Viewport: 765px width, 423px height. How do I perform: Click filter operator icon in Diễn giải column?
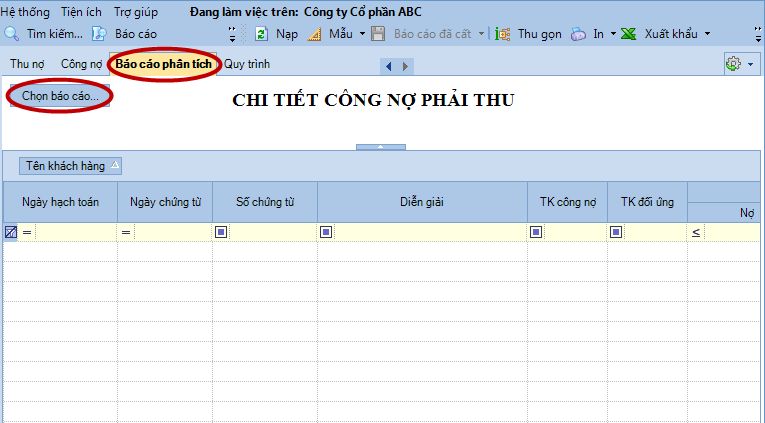(x=327, y=232)
